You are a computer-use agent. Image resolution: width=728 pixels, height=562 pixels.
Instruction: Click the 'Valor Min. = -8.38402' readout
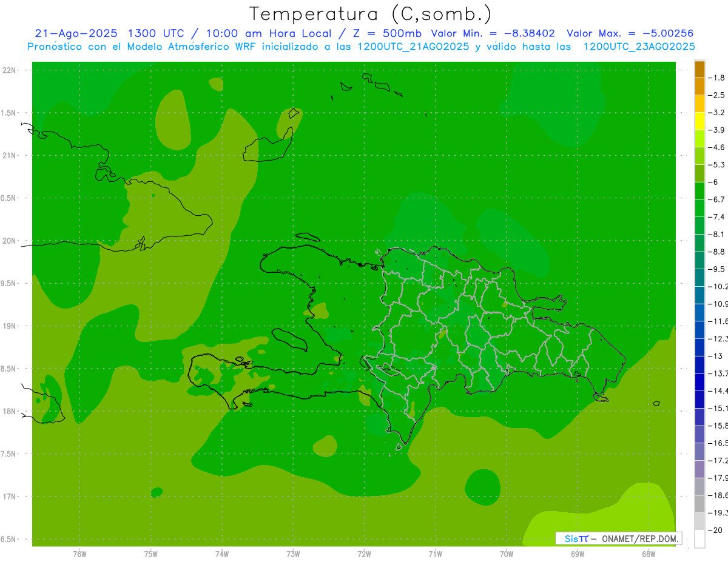point(493,33)
